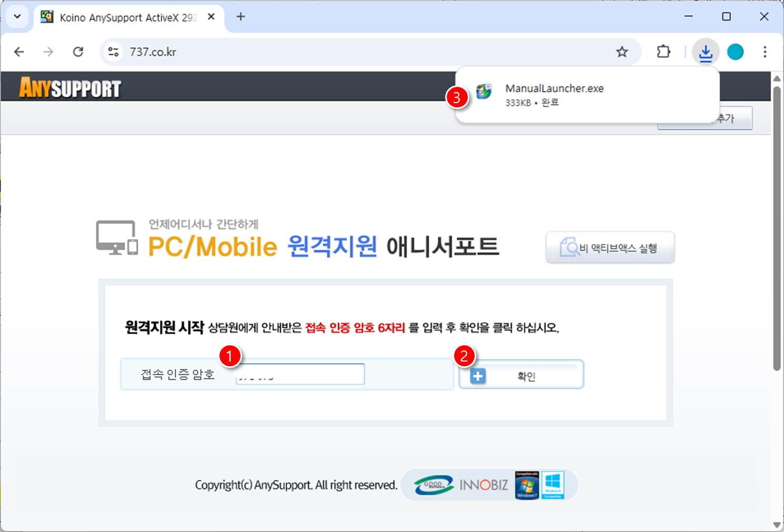Viewport: 784px width, 532px height.
Task: Close the Koino AnySupport tab
Action: [x=211, y=17]
